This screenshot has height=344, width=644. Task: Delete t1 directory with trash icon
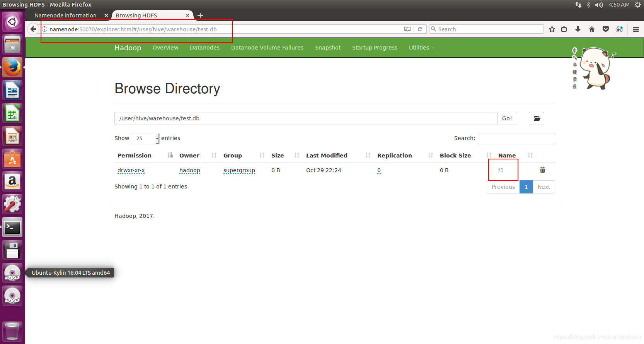[x=542, y=170]
